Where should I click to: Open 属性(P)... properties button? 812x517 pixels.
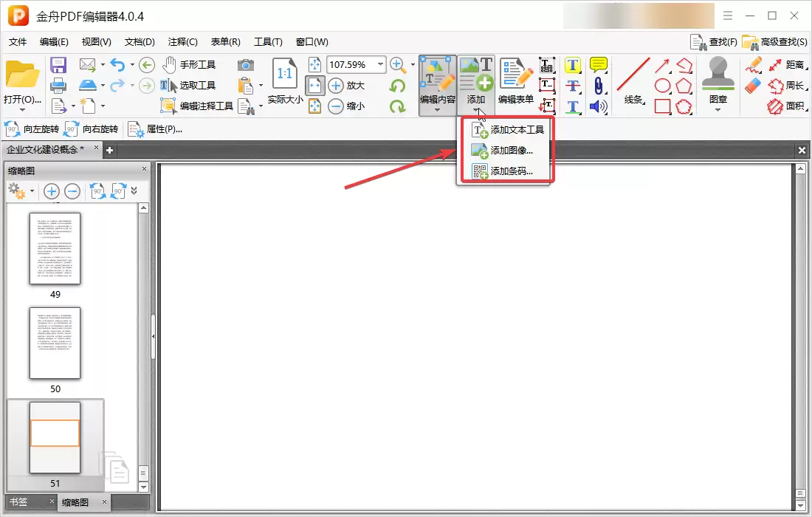(x=156, y=129)
